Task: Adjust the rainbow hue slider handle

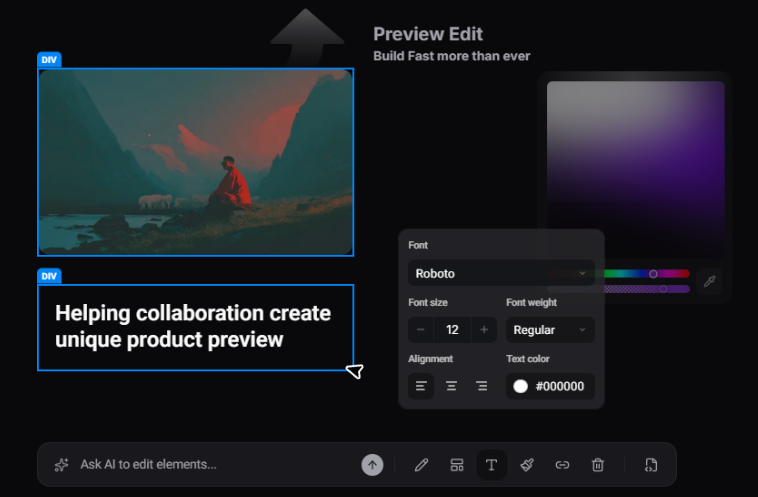Action: (653, 274)
